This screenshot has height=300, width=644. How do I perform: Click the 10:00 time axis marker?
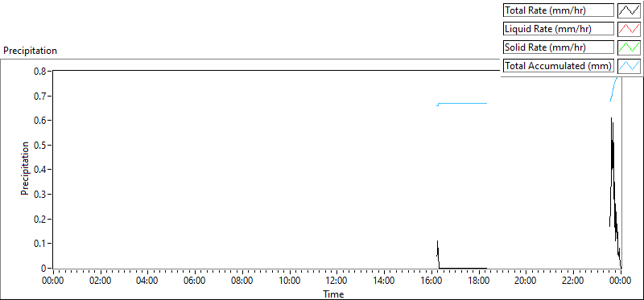pos(290,282)
